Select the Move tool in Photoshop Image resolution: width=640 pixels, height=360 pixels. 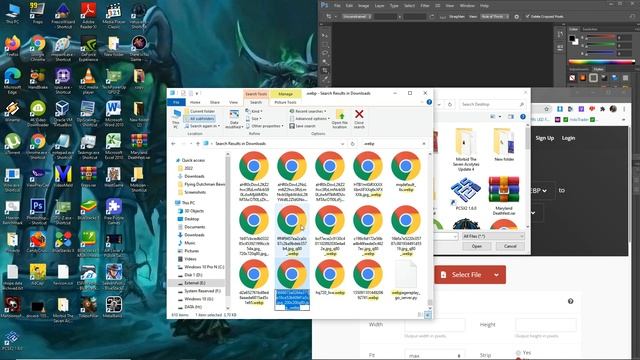click(325, 36)
